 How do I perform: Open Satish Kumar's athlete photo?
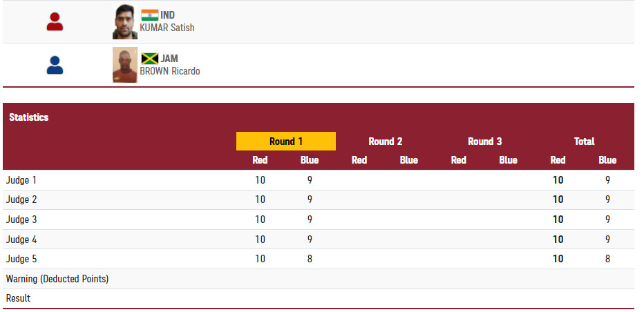tap(125, 22)
